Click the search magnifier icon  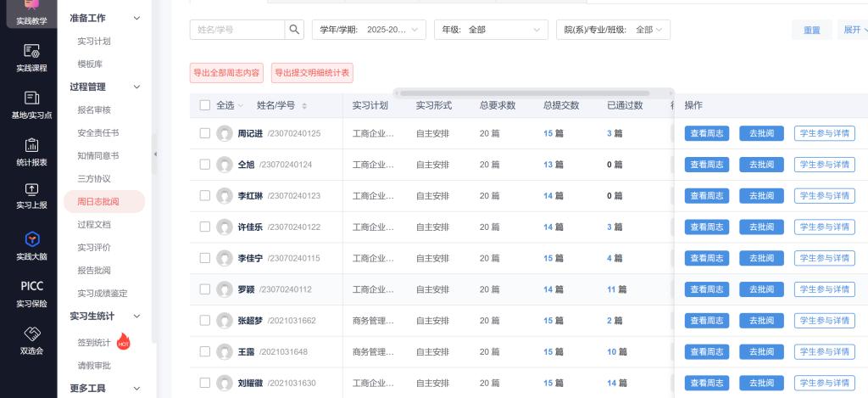coord(294,30)
